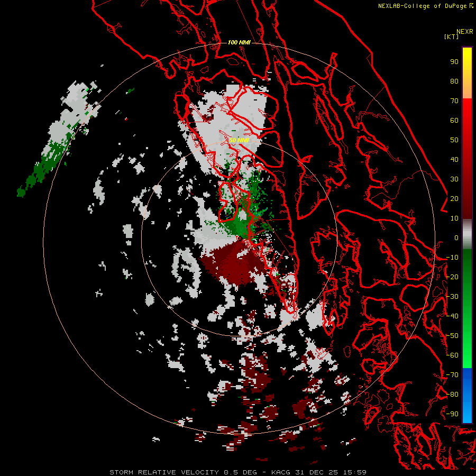
Task: Click the 60 value on velocity scale
Action: pyautogui.click(x=454, y=120)
